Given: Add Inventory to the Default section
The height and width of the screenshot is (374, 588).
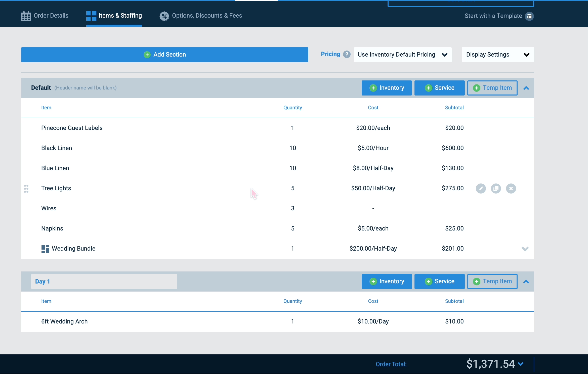Looking at the screenshot, I should [x=387, y=88].
